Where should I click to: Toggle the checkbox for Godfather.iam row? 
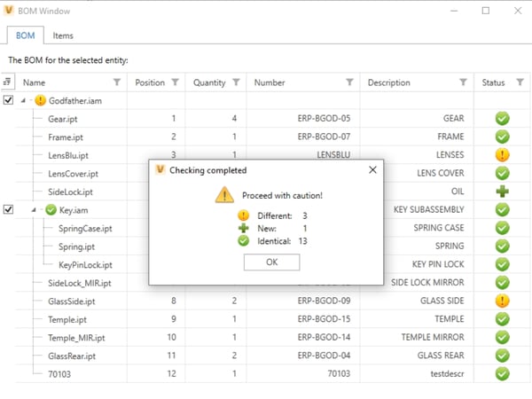point(9,101)
